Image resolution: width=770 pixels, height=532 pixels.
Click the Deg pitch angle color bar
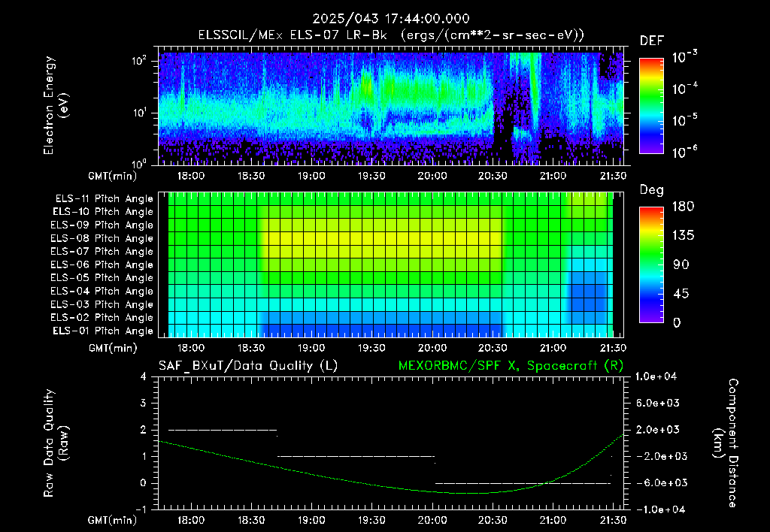[x=651, y=264]
